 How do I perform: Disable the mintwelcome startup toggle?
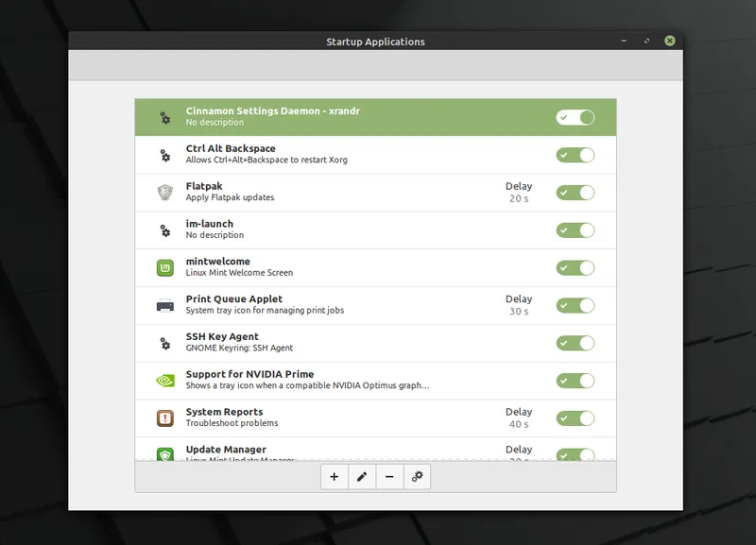[x=576, y=267]
